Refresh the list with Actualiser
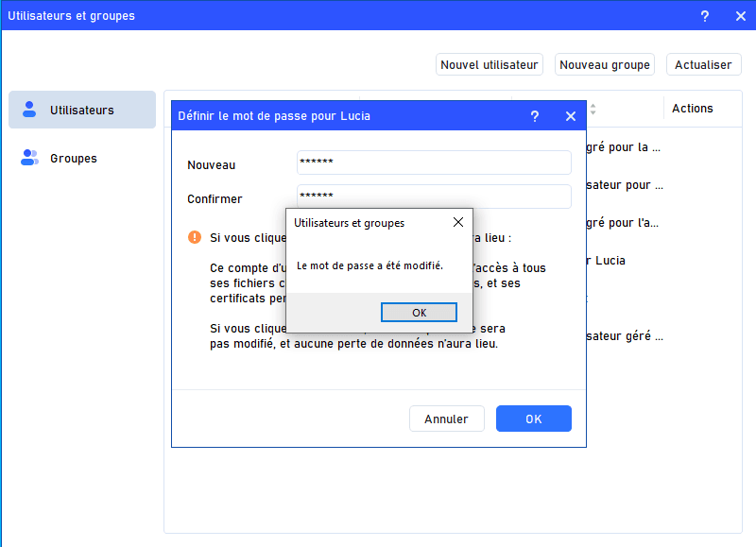Image resolution: width=756 pixels, height=547 pixels. point(703,65)
